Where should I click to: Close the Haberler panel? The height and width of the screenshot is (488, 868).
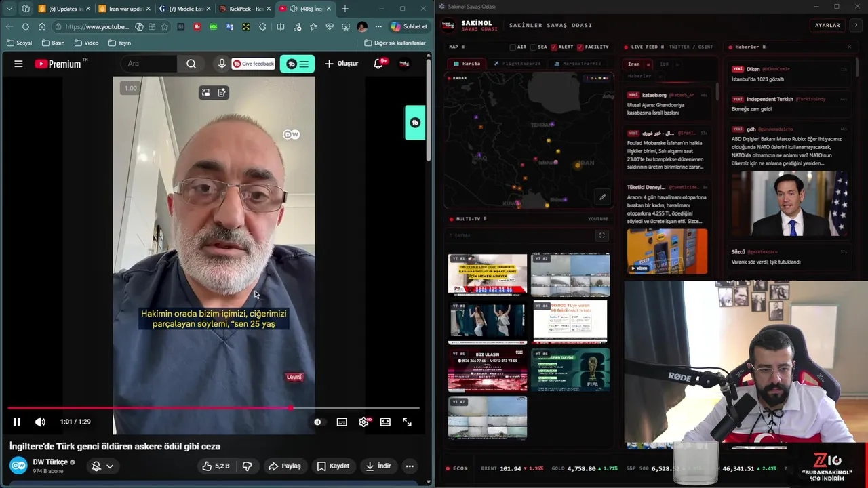pos(849,47)
